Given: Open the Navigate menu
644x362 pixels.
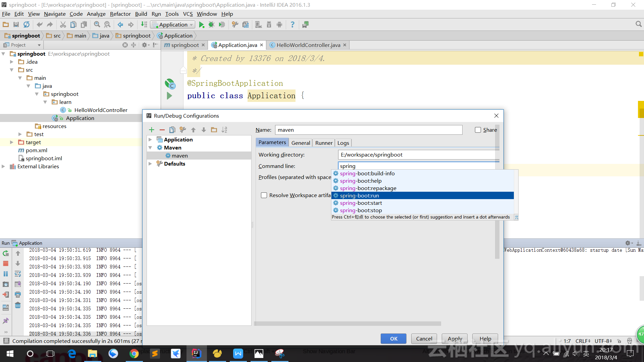Looking at the screenshot, I should click(x=55, y=14).
